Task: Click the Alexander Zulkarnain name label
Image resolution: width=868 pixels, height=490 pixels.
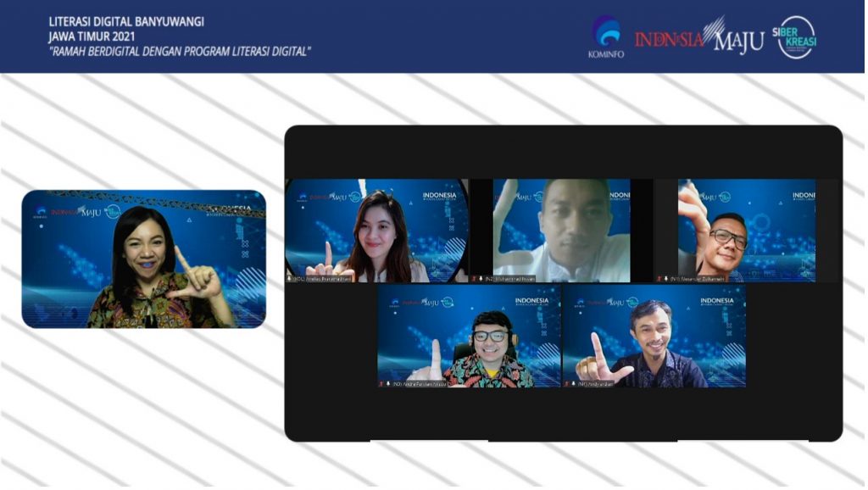Action: 699,278
